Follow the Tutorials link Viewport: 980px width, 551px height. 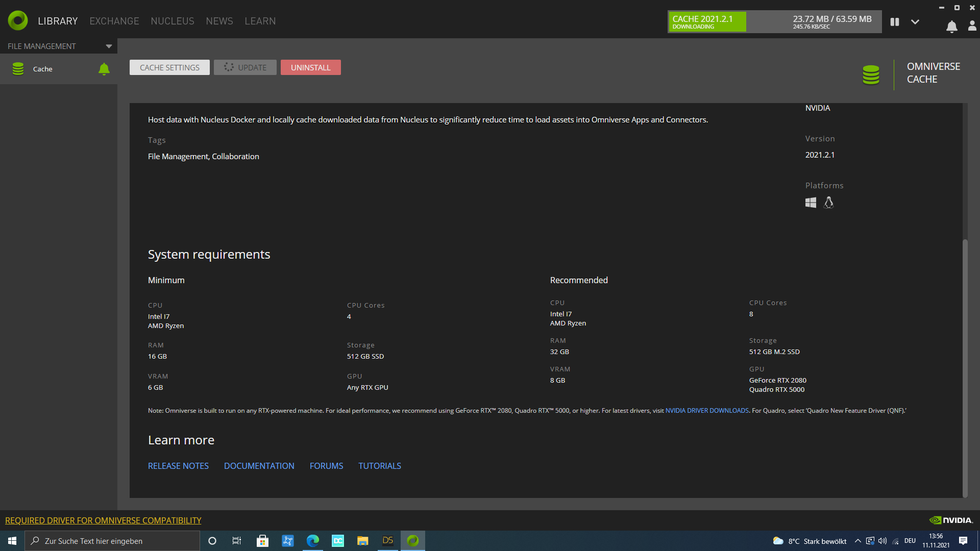pos(379,466)
